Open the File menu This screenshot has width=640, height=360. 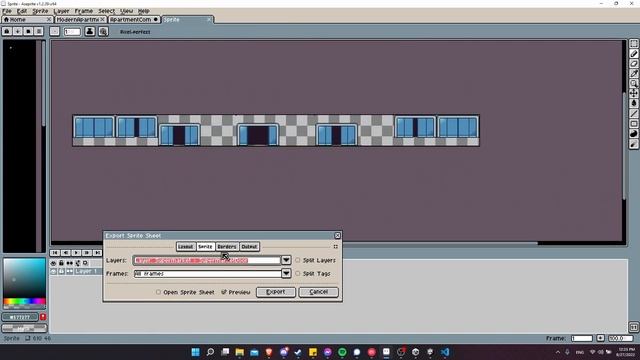[x=7, y=11]
